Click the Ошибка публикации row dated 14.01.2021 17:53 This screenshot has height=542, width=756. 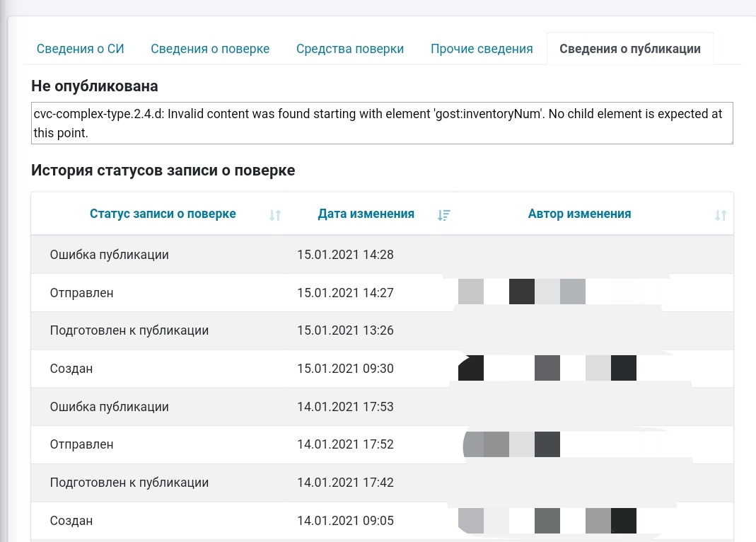[x=110, y=407]
